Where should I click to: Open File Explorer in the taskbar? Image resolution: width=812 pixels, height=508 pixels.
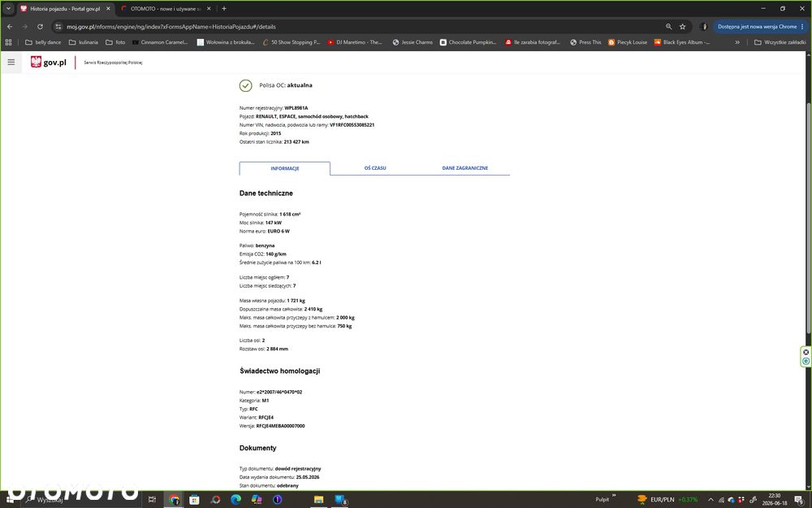pyautogui.click(x=318, y=500)
